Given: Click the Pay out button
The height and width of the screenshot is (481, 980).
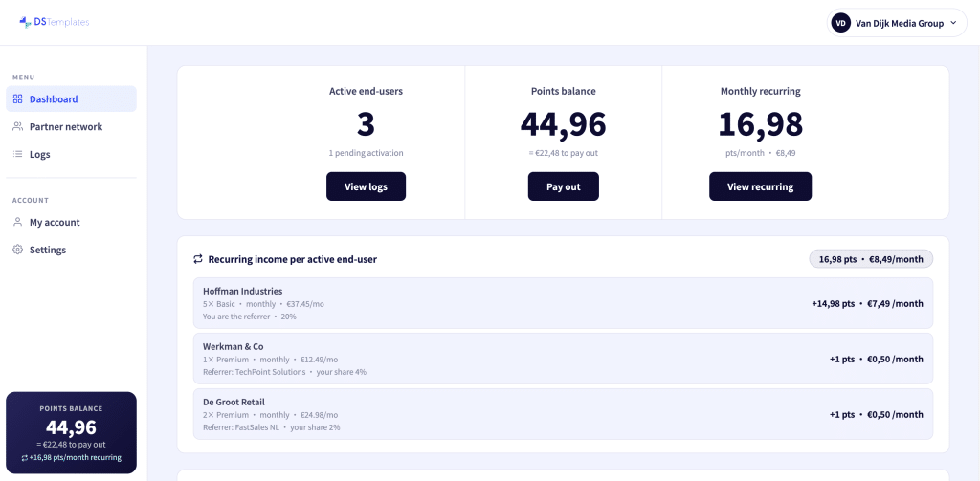Looking at the screenshot, I should pyautogui.click(x=563, y=186).
